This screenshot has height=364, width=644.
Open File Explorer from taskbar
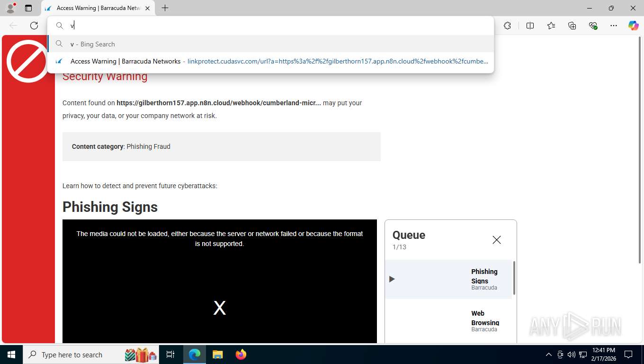click(x=217, y=355)
